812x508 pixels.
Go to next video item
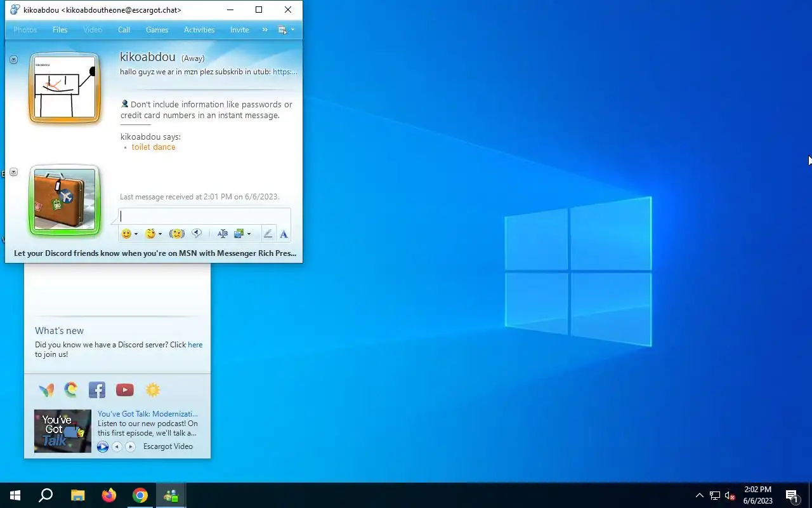(x=130, y=447)
